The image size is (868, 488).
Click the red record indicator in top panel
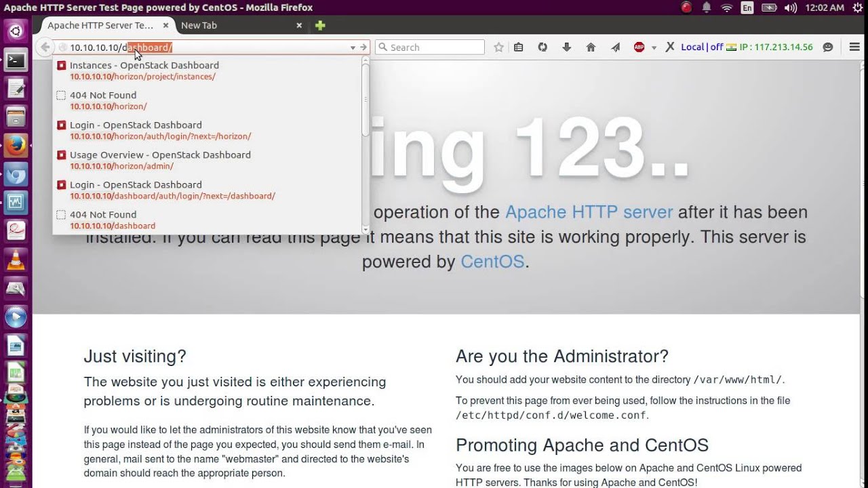(x=687, y=7)
